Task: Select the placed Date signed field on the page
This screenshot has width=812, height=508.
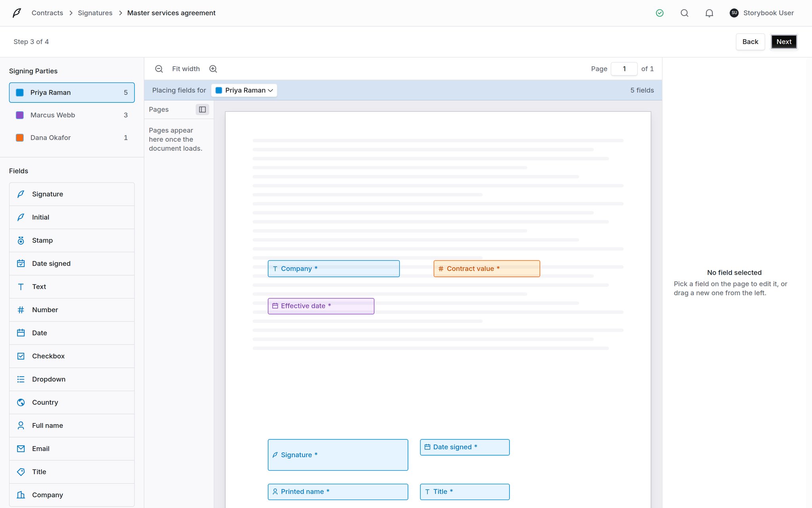Action: coord(465,447)
